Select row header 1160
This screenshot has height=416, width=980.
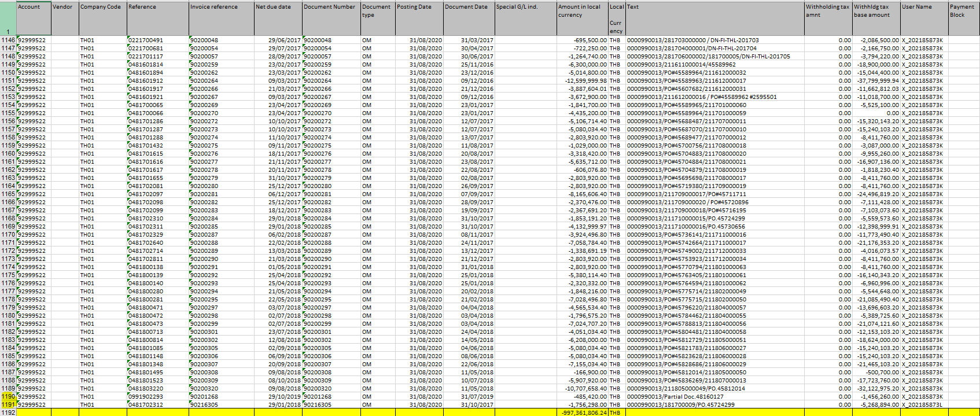[8, 154]
